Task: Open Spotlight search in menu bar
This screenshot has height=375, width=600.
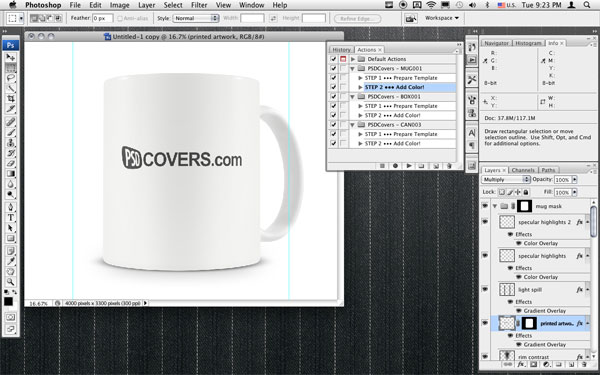Action: coord(587,5)
